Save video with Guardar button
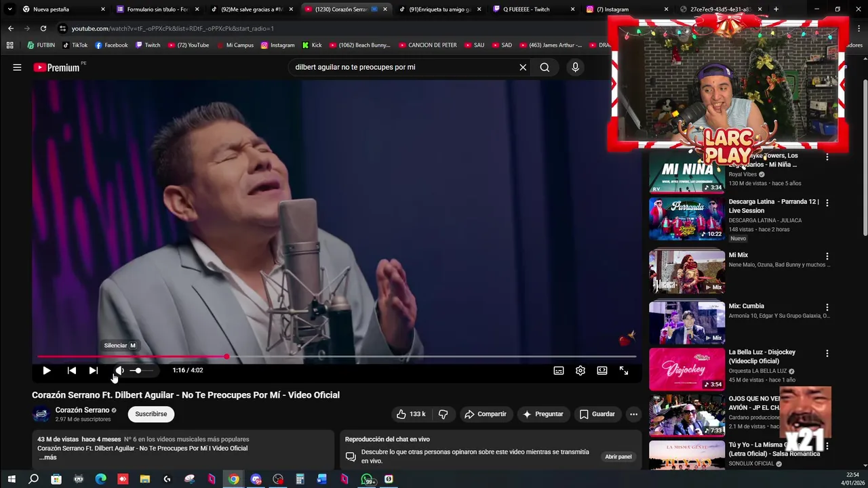Screen dimensions: 868x488 (x=597, y=414)
